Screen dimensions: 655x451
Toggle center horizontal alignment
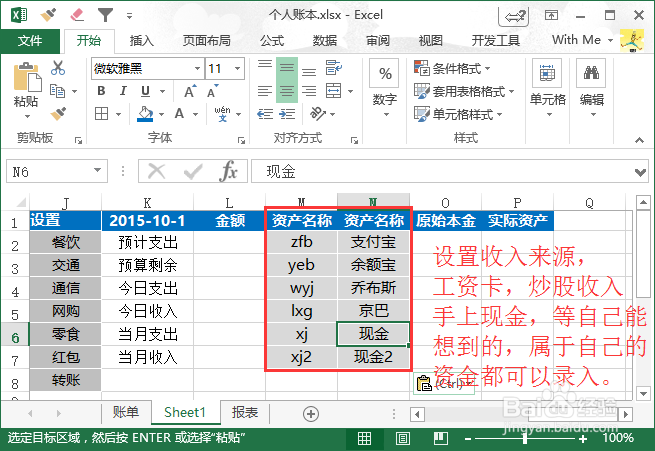pyautogui.click(x=287, y=91)
